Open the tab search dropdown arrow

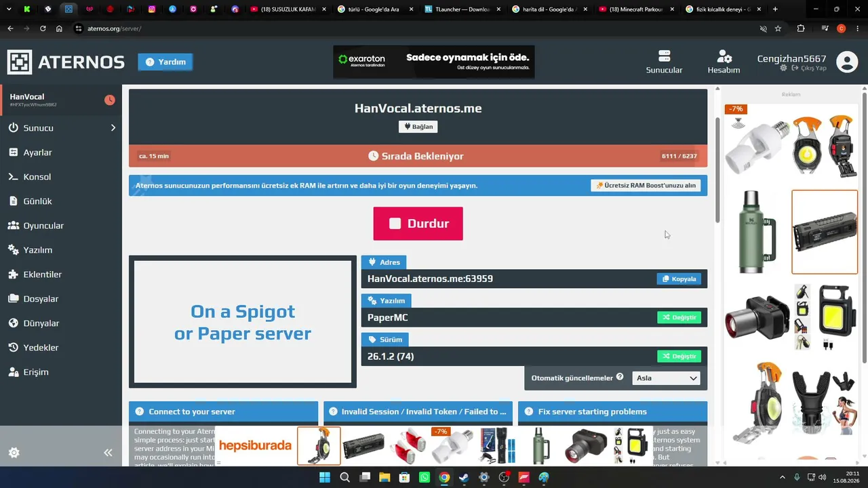coord(9,9)
